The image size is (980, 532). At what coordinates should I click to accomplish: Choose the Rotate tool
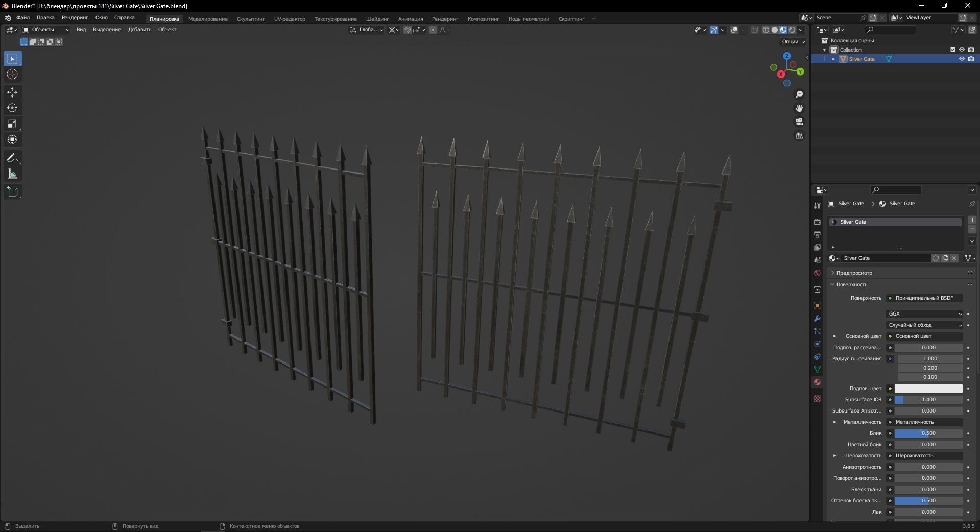13,108
